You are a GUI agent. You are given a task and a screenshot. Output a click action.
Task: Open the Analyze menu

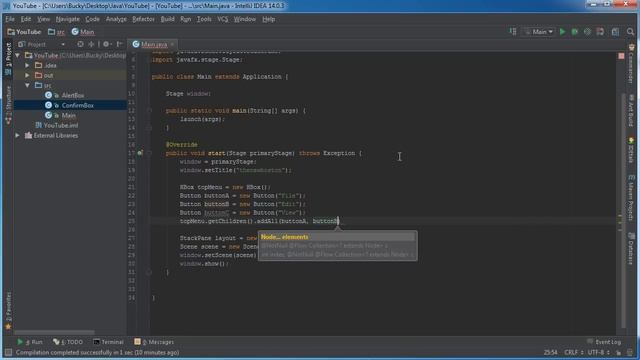pos(116,19)
